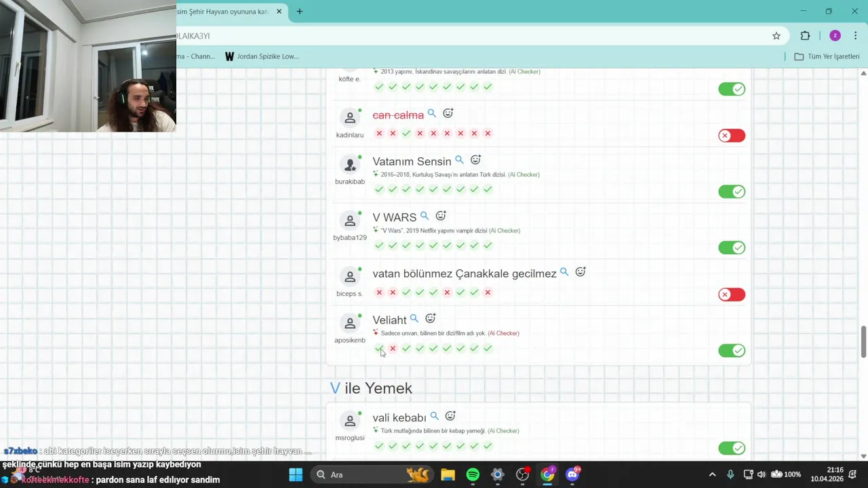
Task: Open File Explorer from the taskbar
Action: [448, 474]
